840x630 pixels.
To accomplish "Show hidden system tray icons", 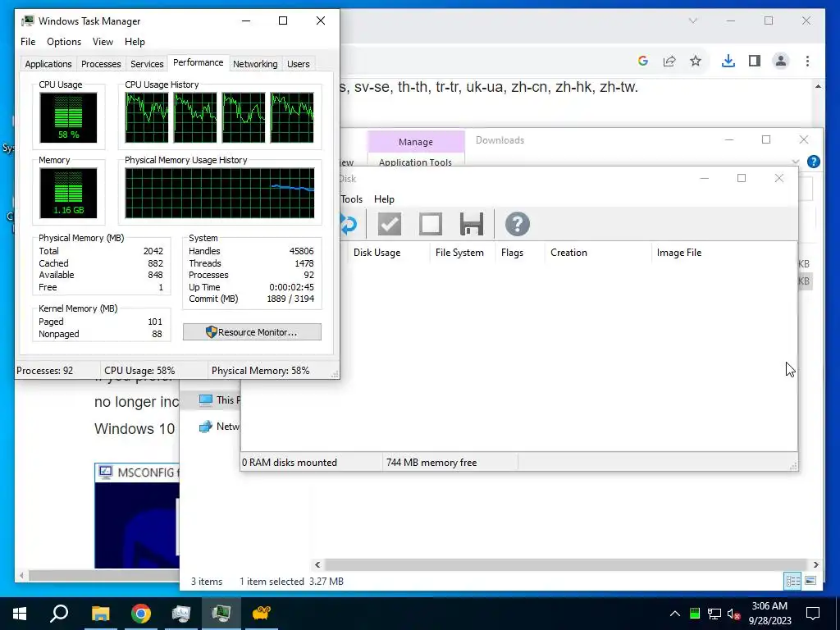I will pos(675,614).
